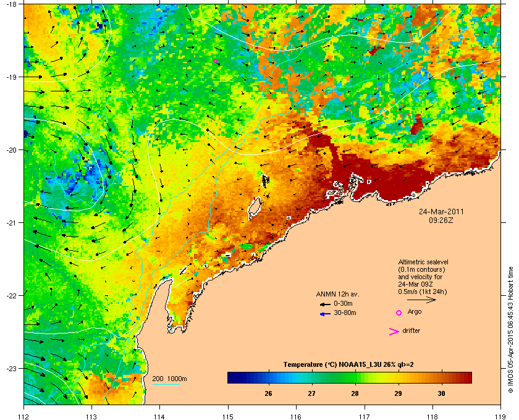
Task: Click the '(0.1m contours)' legend line
Action: click(x=421, y=269)
